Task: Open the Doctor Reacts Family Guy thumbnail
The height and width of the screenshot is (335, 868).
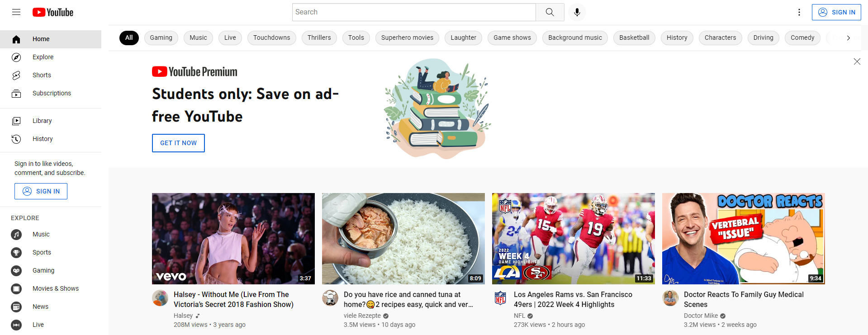Action: [x=744, y=239]
